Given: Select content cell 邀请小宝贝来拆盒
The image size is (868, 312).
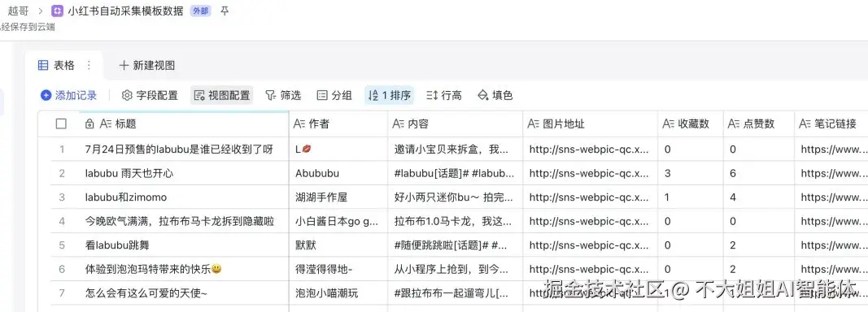Looking at the screenshot, I should (x=456, y=149).
